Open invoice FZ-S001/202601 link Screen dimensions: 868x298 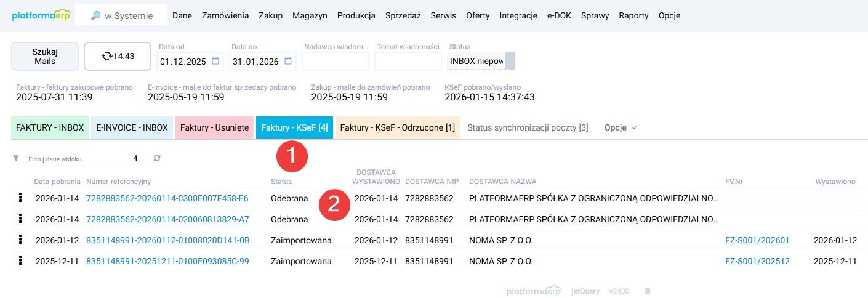[x=757, y=240]
